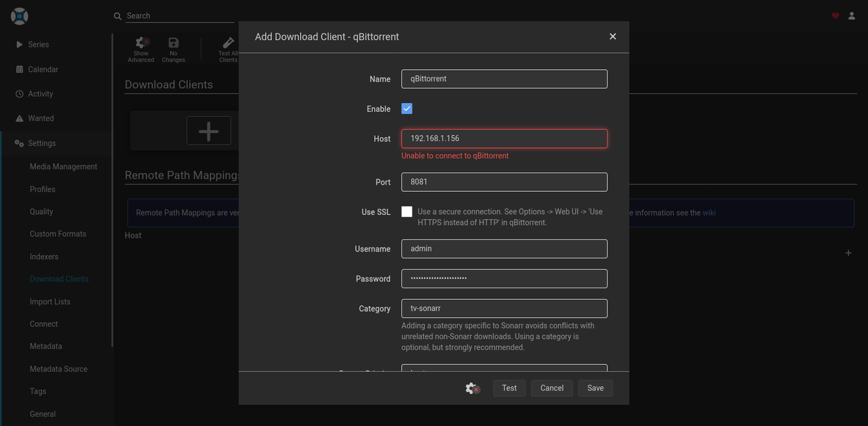
Task: Click the Category field with tv-sonarr
Action: tap(505, 308)
